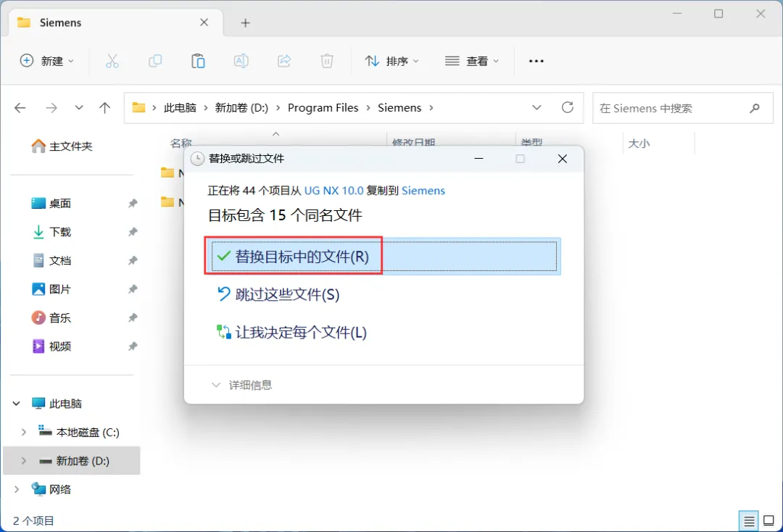Screen dimensions: 783x532
Task: Expand 本地磁盘 (C:) tree node
Action: [x=23, y=432]
